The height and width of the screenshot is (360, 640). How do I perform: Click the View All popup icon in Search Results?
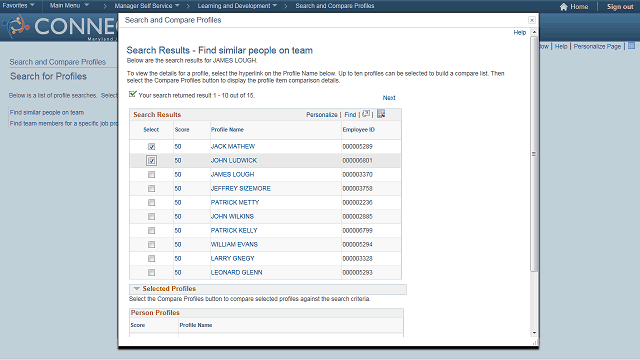[366, 114]
